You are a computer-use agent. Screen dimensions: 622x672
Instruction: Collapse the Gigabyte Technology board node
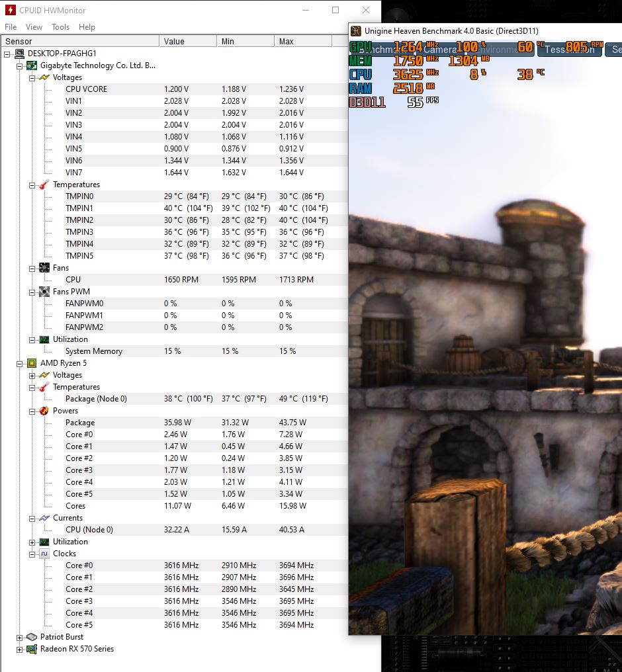pyautogui.click(x=19, y=66)
